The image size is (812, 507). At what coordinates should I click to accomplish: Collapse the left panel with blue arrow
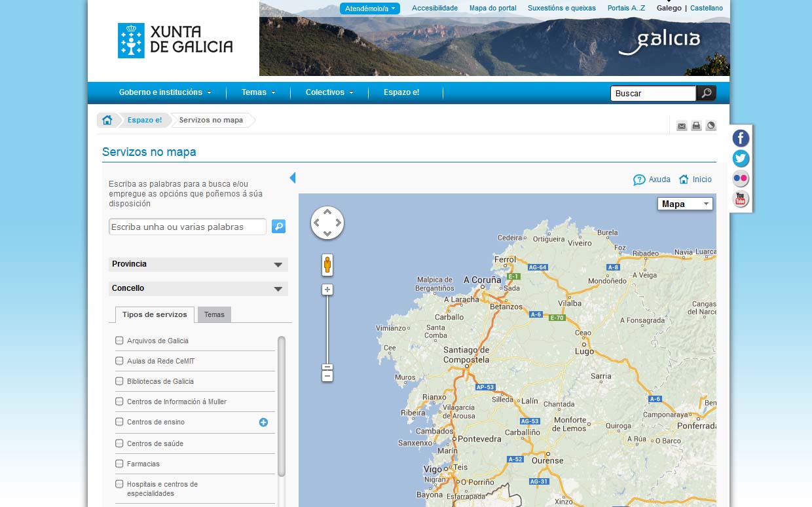point(293,178)
